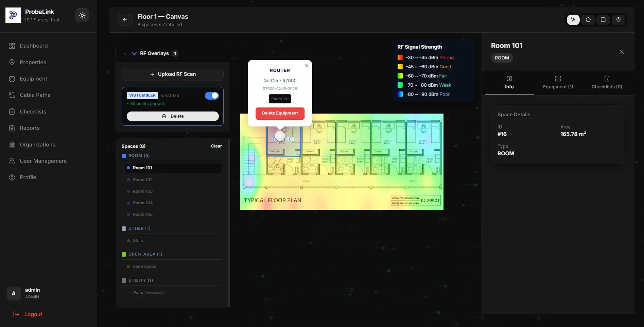Image resolution: width=644 pixels, height=327 pixels.
Task: Close the Router popup
Action: click(307, 66)
